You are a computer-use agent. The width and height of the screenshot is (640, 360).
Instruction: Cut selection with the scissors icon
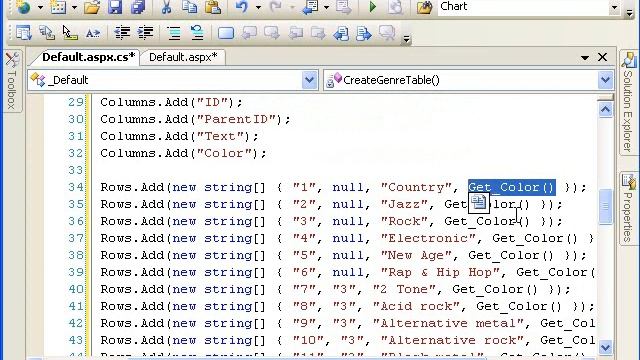166,7
